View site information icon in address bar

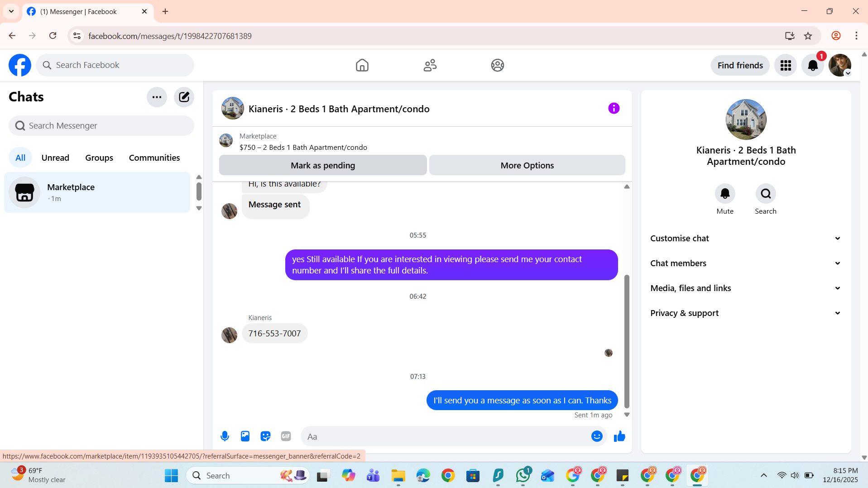tap(77, 36)
